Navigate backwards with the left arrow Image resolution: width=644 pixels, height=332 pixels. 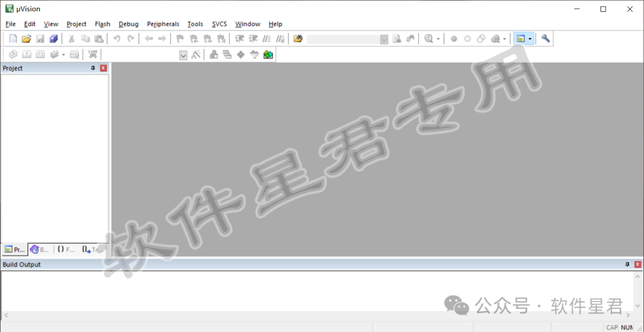point(148,39)
